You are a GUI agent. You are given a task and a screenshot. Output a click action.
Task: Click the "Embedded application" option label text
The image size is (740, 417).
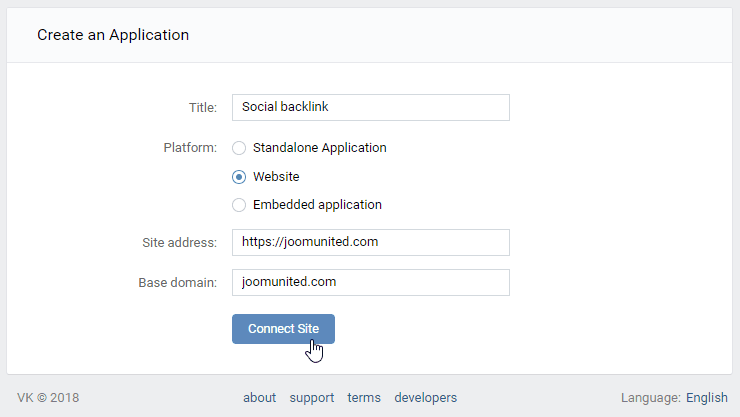pyautogui.click(x=317, y=205)
